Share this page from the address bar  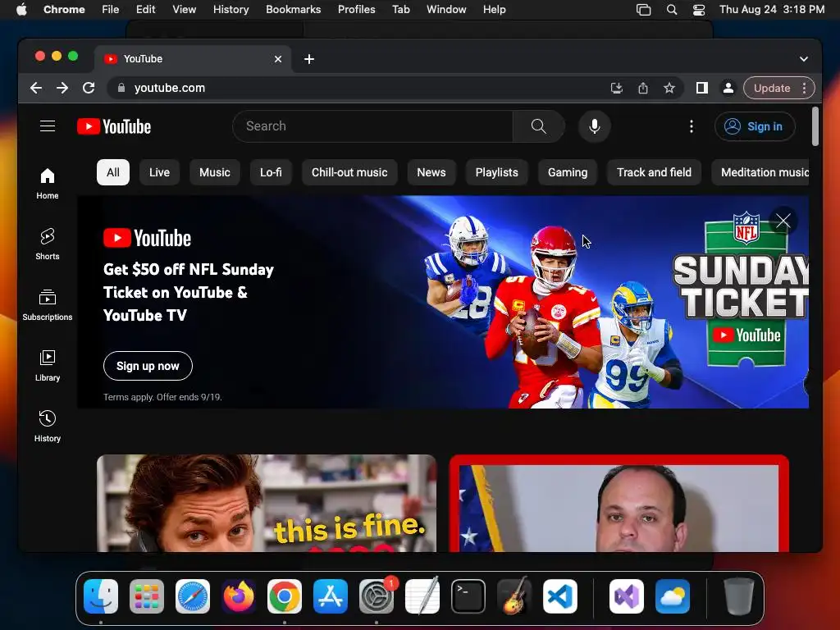pyautogui.click(x=643, y=88)
